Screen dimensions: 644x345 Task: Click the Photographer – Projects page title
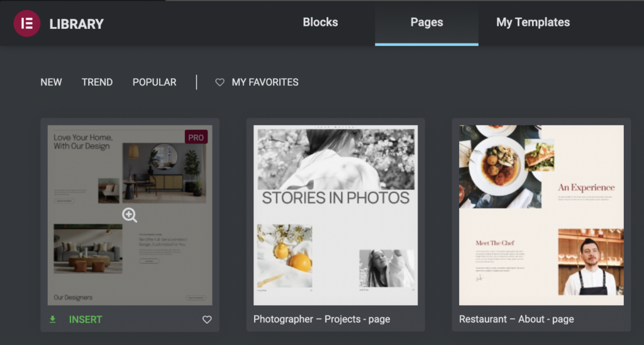click(321, 319)
